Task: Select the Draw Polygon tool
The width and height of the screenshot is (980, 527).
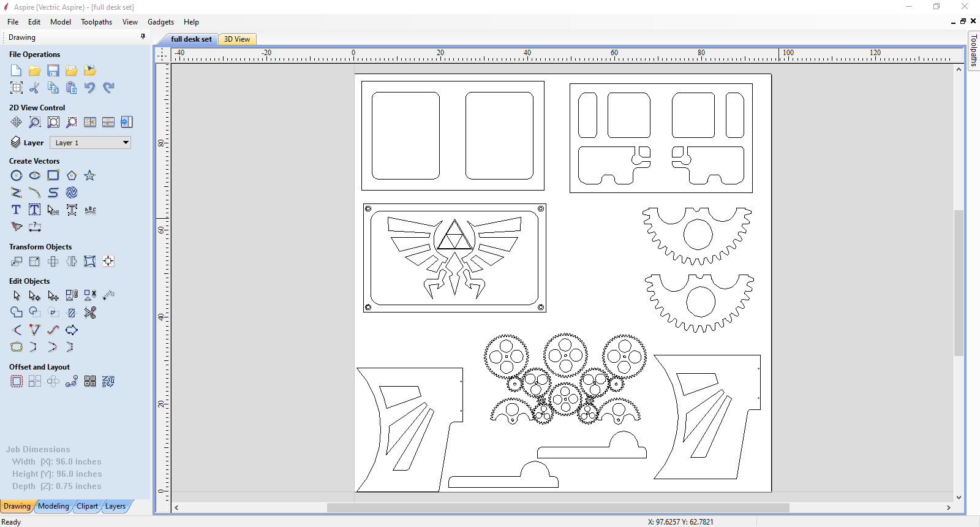Action: pyautogui.click(x=72, y=175)
